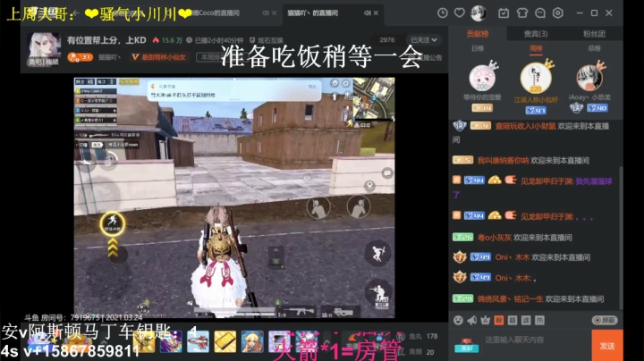Click the fan badge icon left of chat input
644x361 pixels.
point(466,346)
